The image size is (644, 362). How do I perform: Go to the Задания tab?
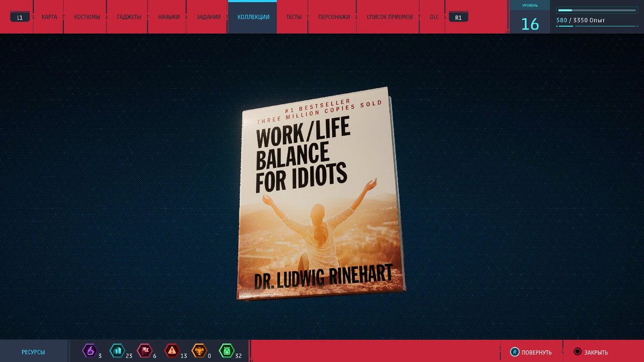208,17
